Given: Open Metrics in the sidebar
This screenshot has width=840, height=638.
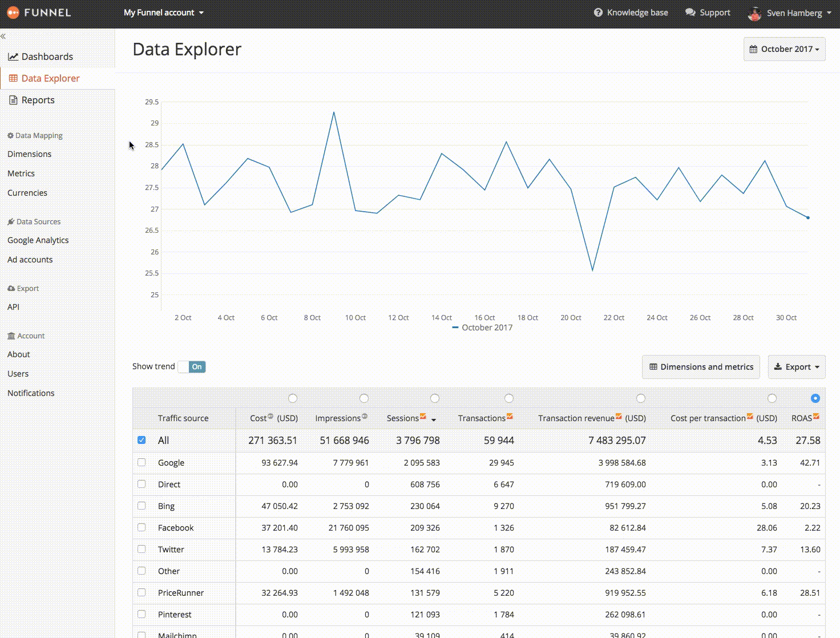Looking at the screenshot, I should click(x=21, y=173).
